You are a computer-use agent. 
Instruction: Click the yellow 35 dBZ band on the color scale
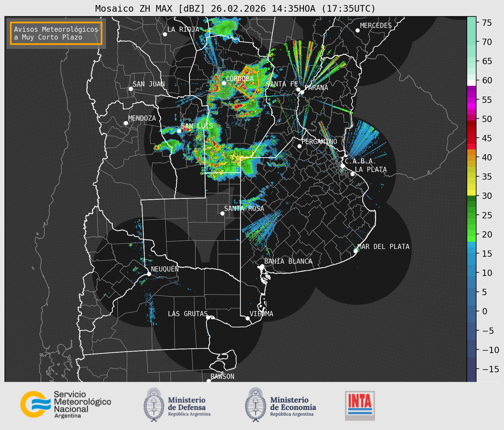point(471,177)
